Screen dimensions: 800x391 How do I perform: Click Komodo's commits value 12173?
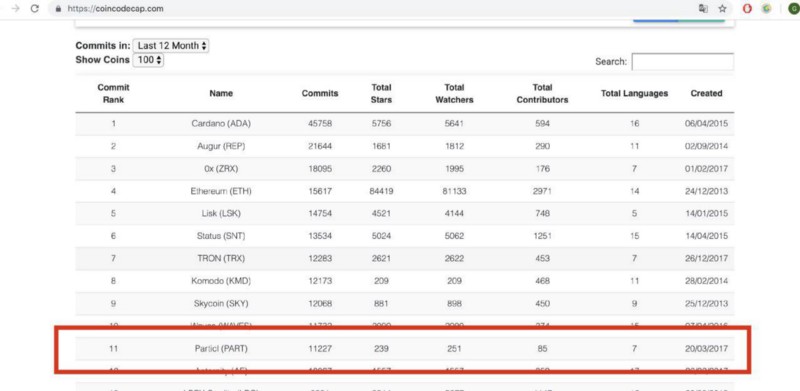(x=320, y=281)
